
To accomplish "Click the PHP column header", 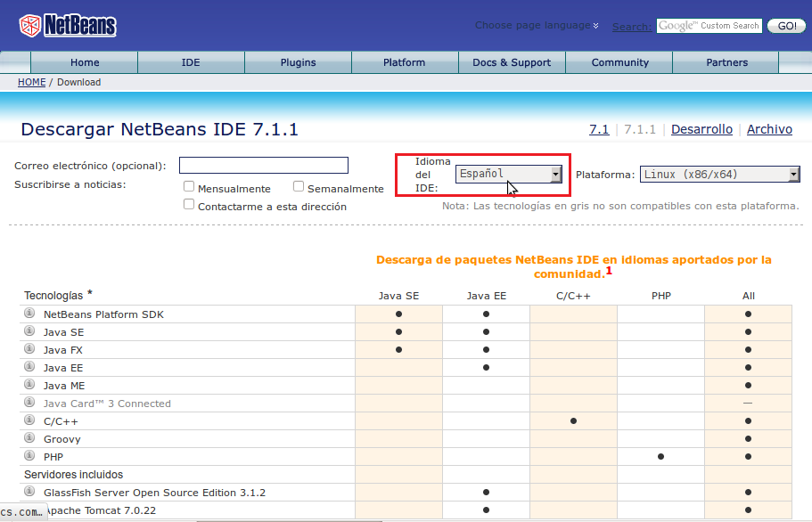I will click(x=661, y=296).
